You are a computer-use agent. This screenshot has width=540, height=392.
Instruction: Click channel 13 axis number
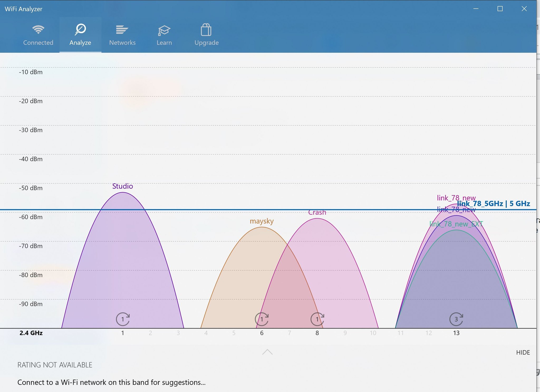tap(456, 333)
